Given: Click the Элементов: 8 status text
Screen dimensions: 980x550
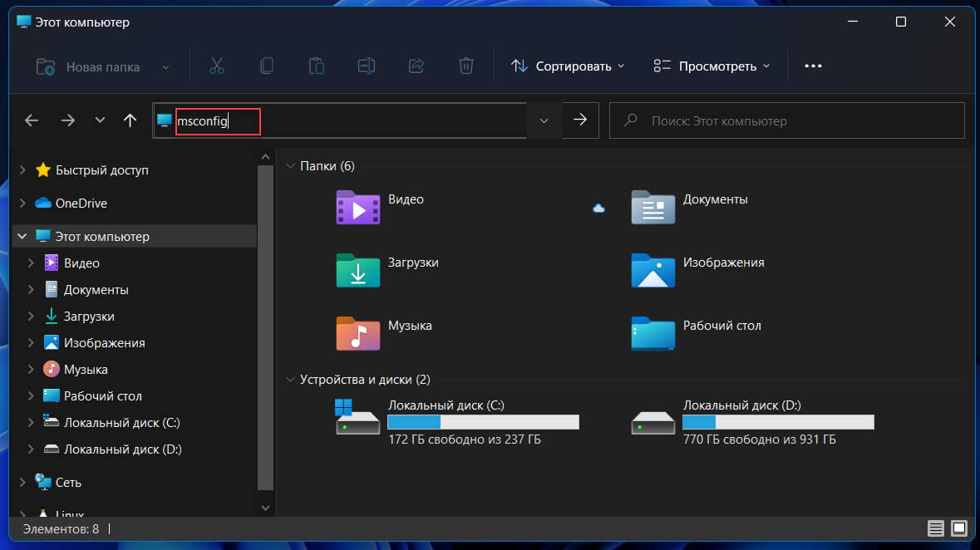Looking at the screenshot, I should [x=61, y=529].
